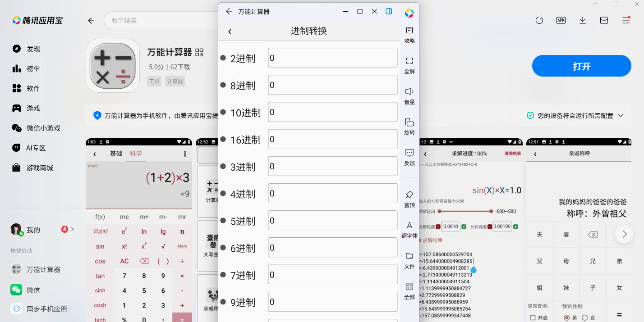644x322 pixels.
Task: Click 旋转 rotate screen icon
Action: coord(409,122)
